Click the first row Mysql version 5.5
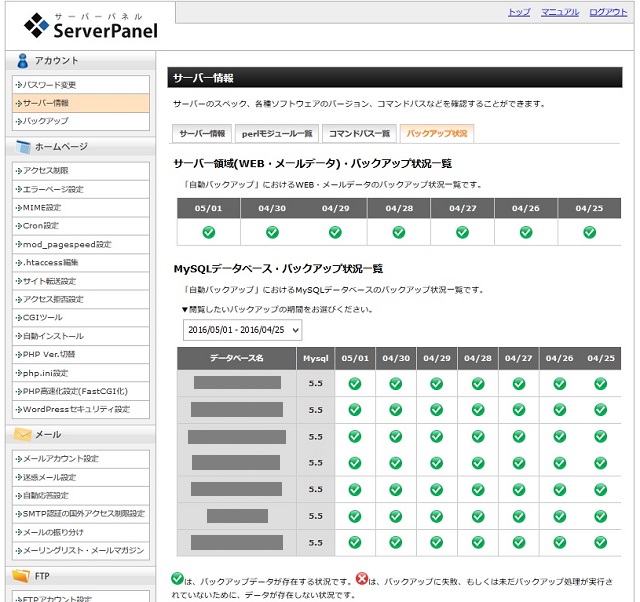Viewport: 640px width, 602px height. click(316, 383)
